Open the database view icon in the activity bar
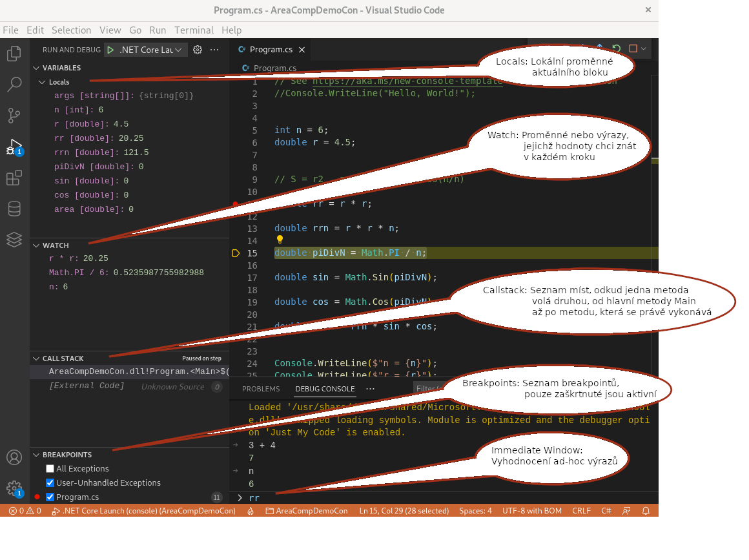The width and height of the screenshot is (749, 560). (x=14, y=209)
